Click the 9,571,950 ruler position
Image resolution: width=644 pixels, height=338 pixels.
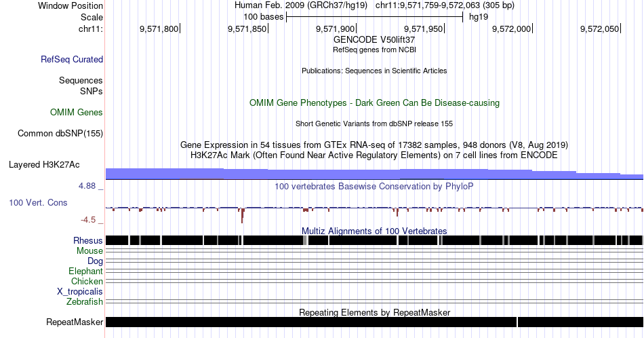[424, 29]
